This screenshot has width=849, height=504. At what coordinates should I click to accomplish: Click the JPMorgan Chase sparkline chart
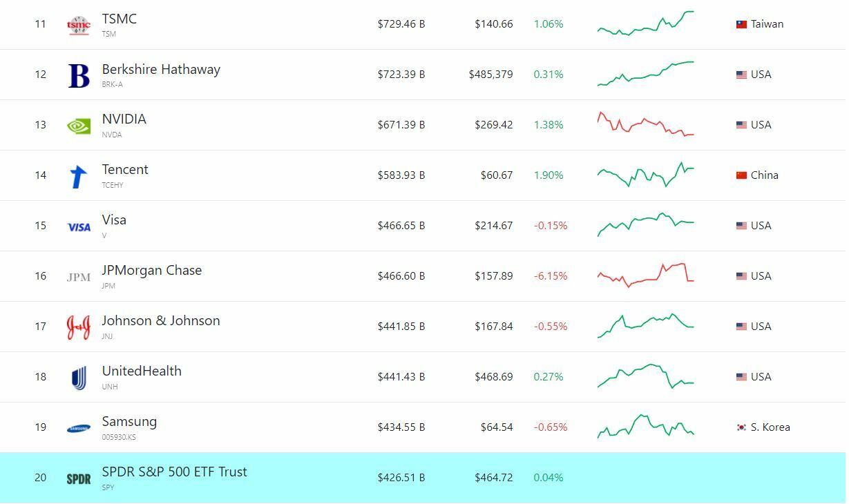coord(645,275)
